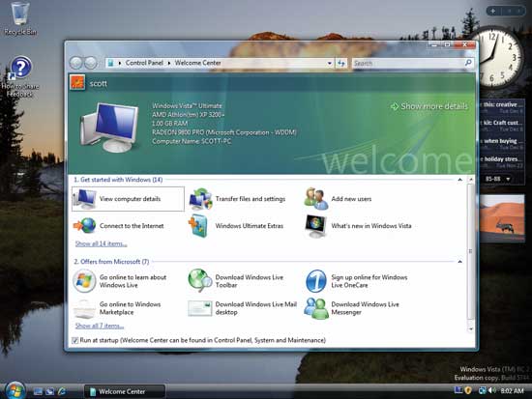Click the sidebar add gadget plus button
The image size is (532, 399).
click(x=493, y=11)
